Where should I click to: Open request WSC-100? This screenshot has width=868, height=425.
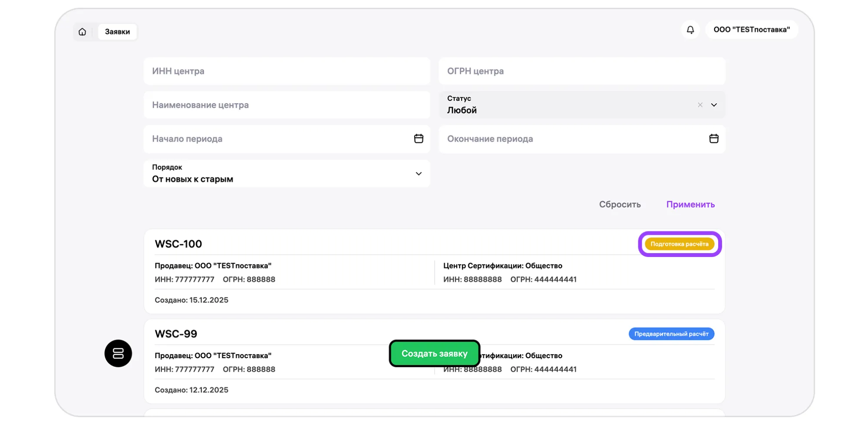[178, 244]
